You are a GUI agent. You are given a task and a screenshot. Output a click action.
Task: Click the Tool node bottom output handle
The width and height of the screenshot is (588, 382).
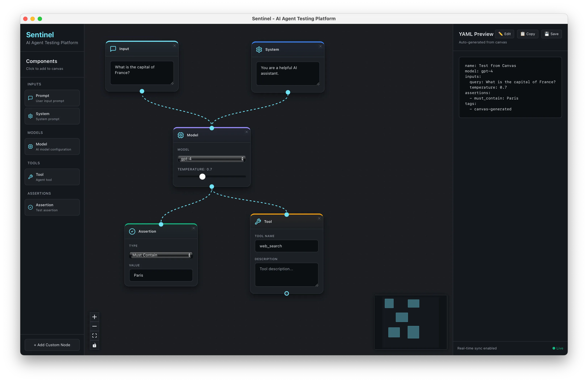[287, 293]
